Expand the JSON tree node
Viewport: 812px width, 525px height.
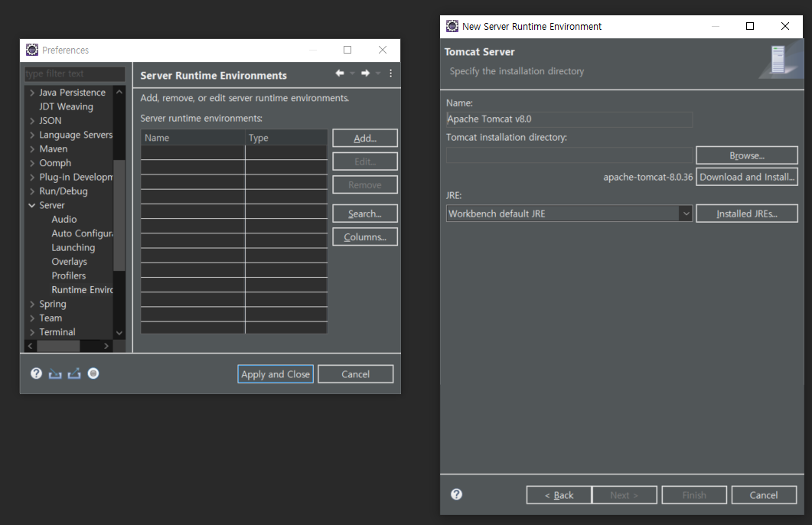tap(32, 121)
